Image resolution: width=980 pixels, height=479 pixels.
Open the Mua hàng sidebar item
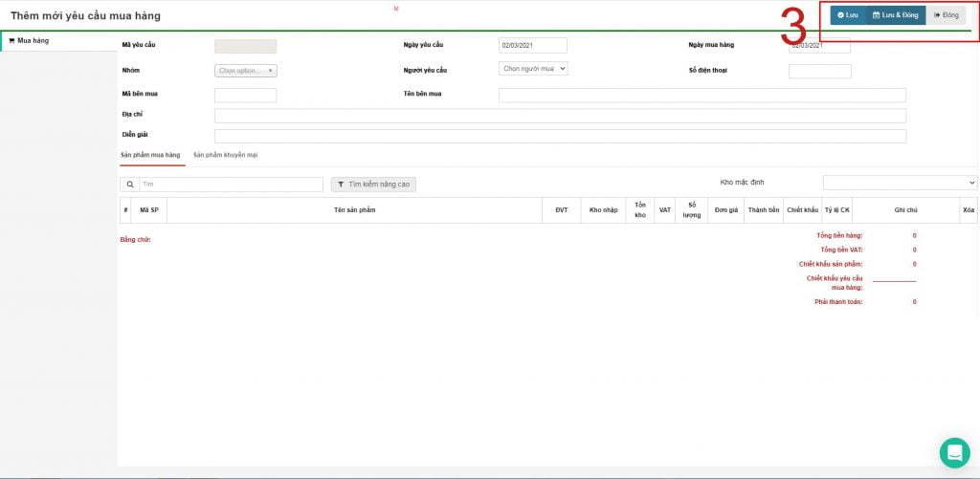pos(58,40)
